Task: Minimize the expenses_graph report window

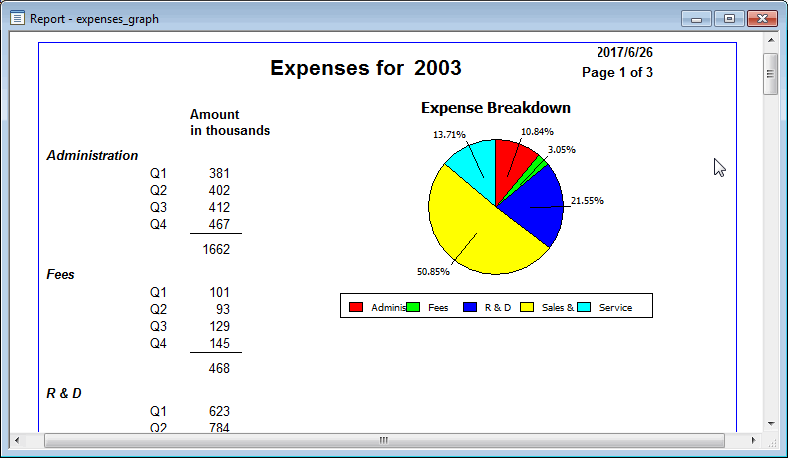Action: click(696, 18)
